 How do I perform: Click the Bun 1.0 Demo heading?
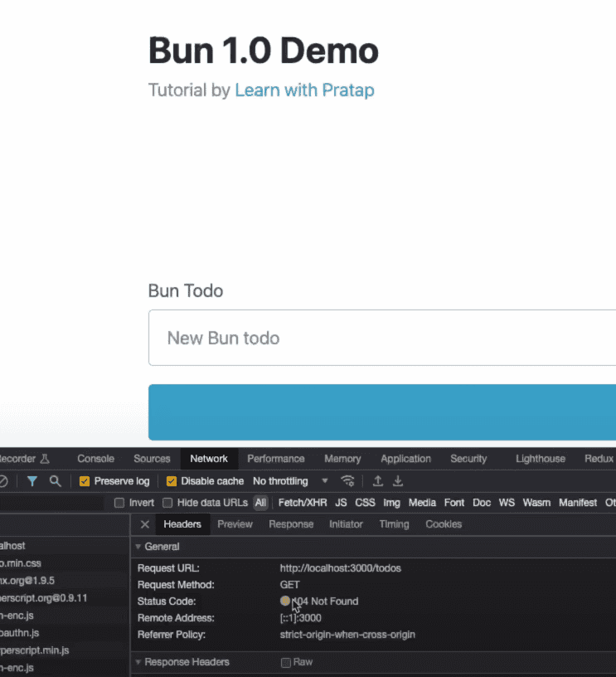(264, 51)
